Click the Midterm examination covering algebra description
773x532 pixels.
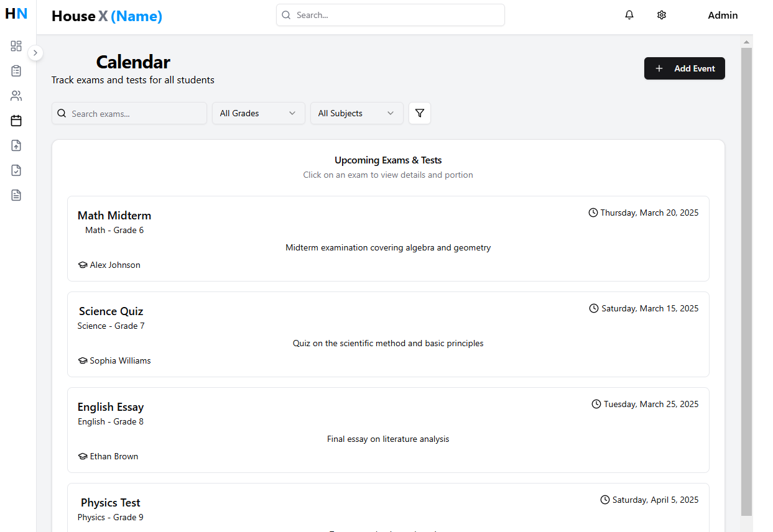tap(388, 247)
